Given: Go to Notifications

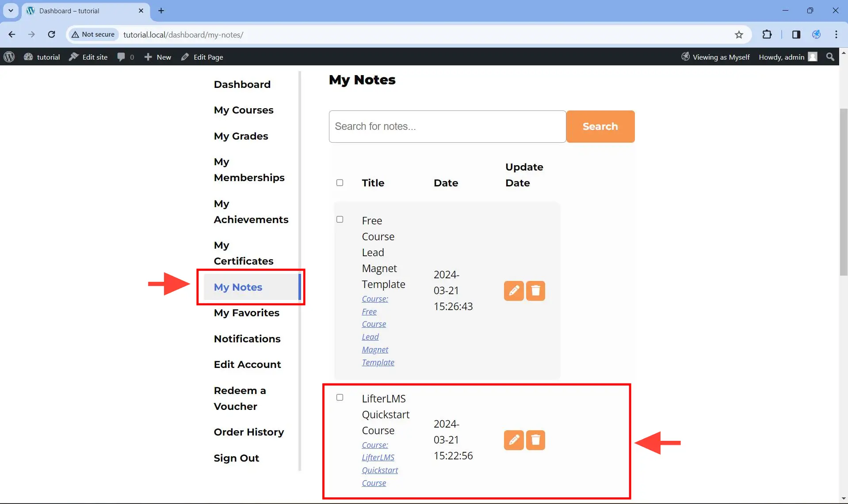Looking at the screenshot, I should point(247,339).
